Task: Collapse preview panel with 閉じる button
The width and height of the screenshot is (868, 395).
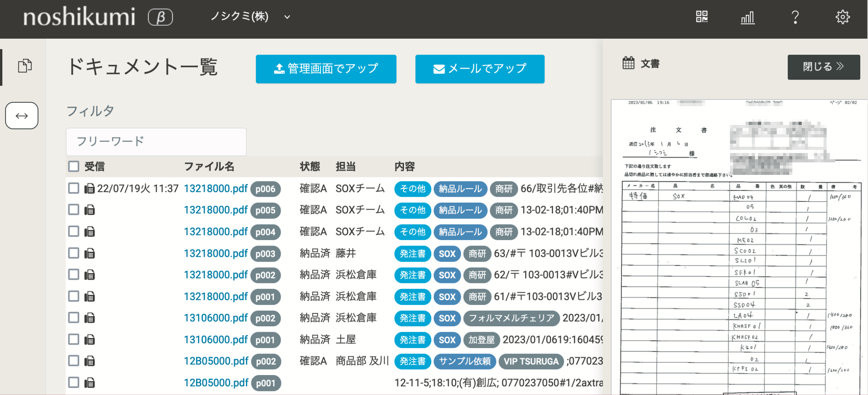Action: (x=823, y=67)
